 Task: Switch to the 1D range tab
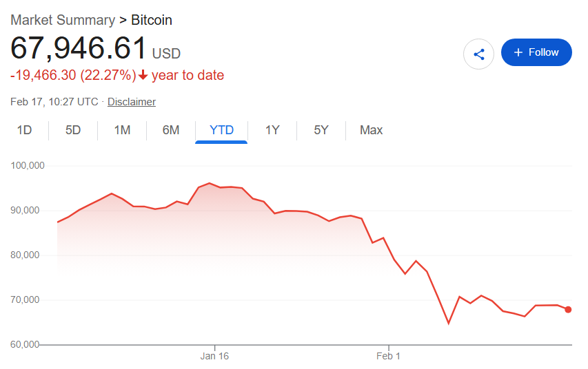coord(24,130)
